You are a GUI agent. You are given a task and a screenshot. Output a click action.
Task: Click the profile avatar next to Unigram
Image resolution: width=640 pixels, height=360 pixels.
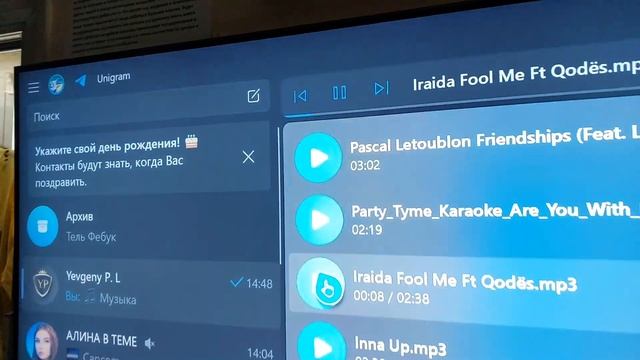pos(56,85)
